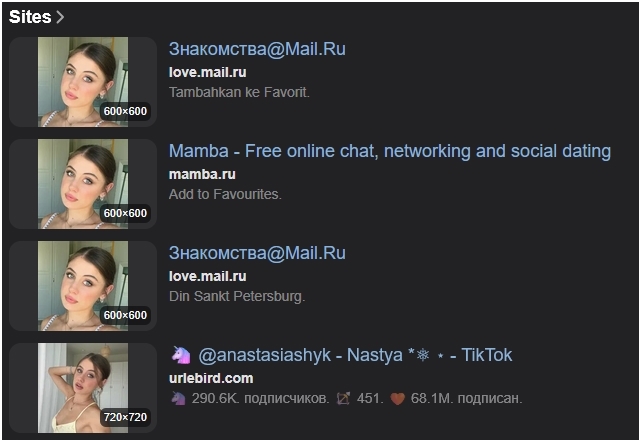Open @anastasiashyk Nastya TikTok result title

[x=355, y=355]
